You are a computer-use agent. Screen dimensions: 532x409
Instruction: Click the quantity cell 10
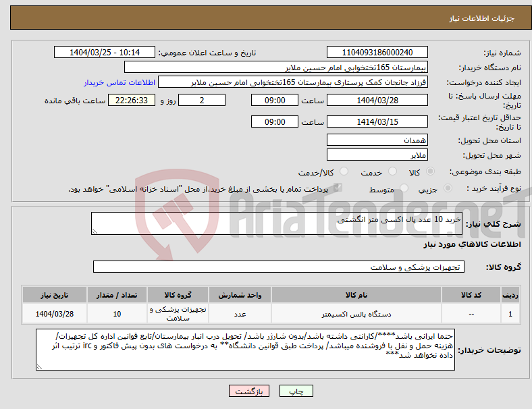click(117, 314)
